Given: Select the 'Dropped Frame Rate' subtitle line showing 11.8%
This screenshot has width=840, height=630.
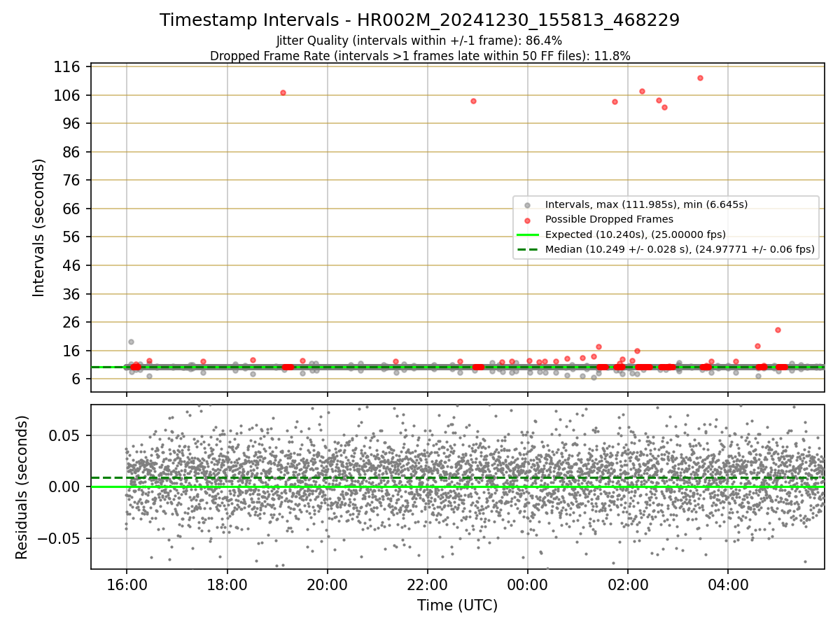Looking at the screenshot, I should click(419, 56).
